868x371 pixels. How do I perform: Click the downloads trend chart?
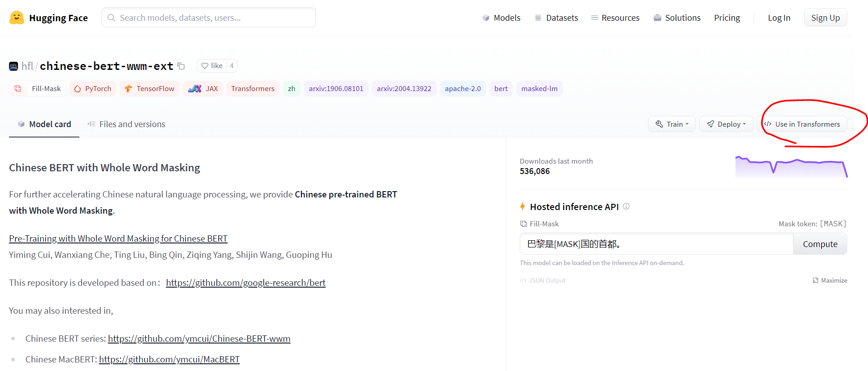tap(791, 167)
